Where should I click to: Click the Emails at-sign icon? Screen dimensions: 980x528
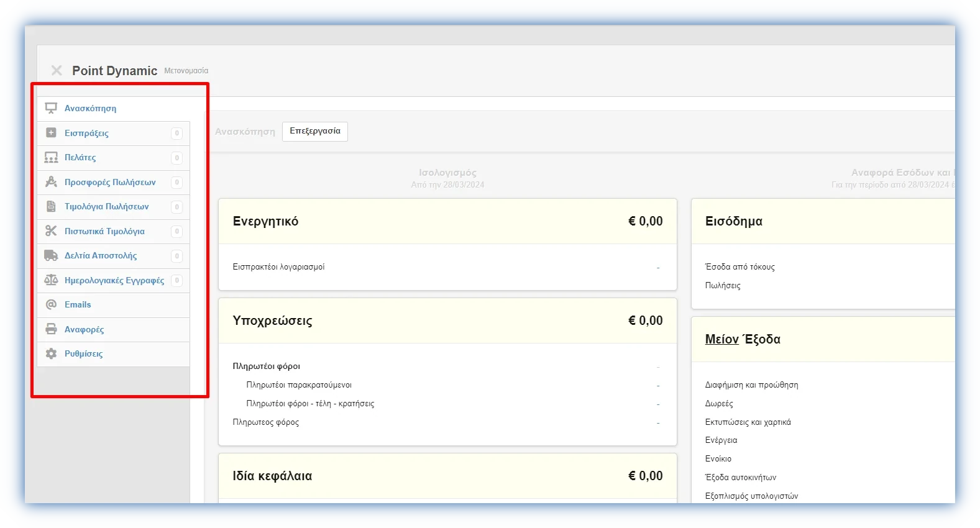pos(51,304)
